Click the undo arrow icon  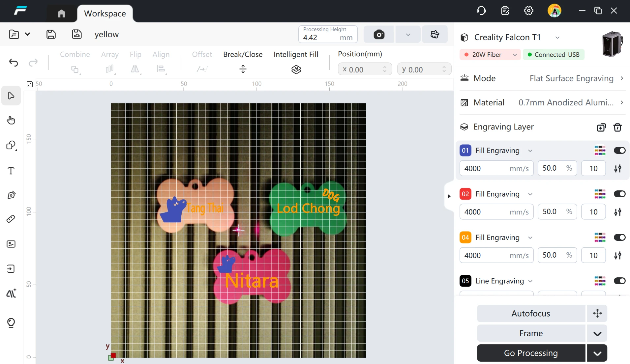(x=14, y=63)
